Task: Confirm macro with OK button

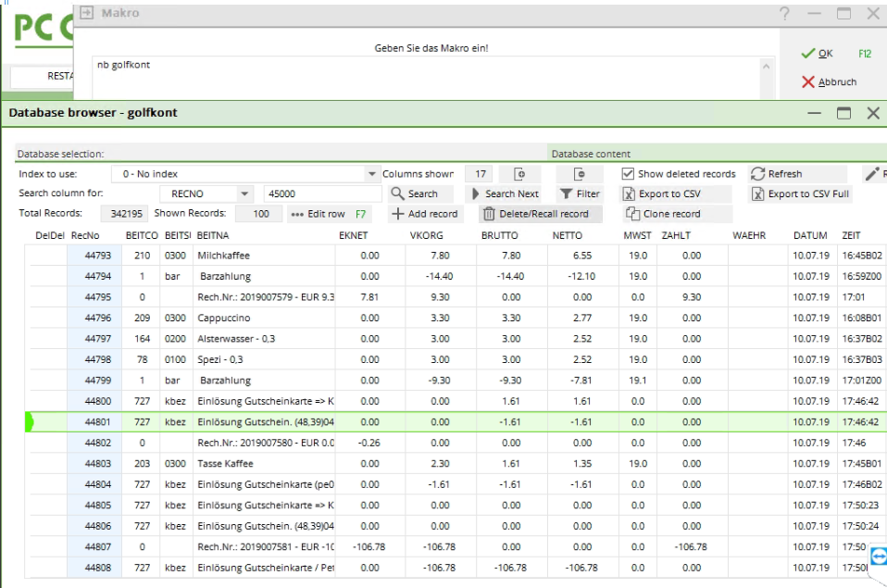Action: [818, 54]
